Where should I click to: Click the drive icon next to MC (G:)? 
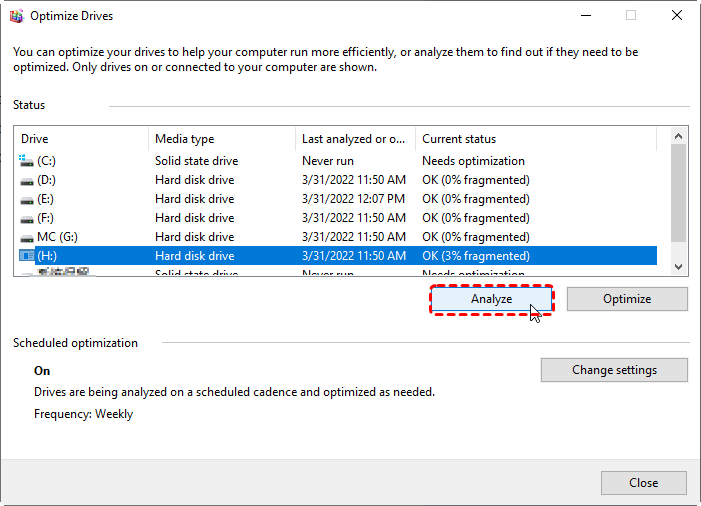[26, 237]
